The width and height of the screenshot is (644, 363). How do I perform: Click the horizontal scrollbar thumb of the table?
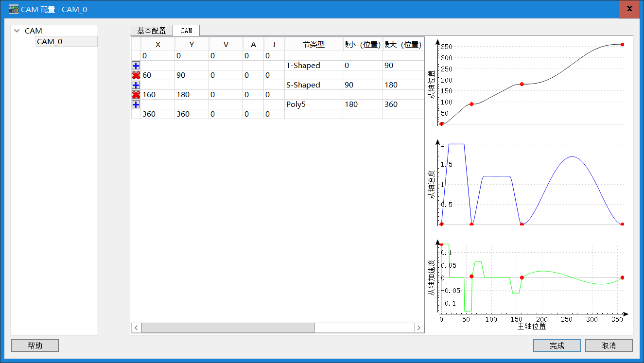point(228,328)
